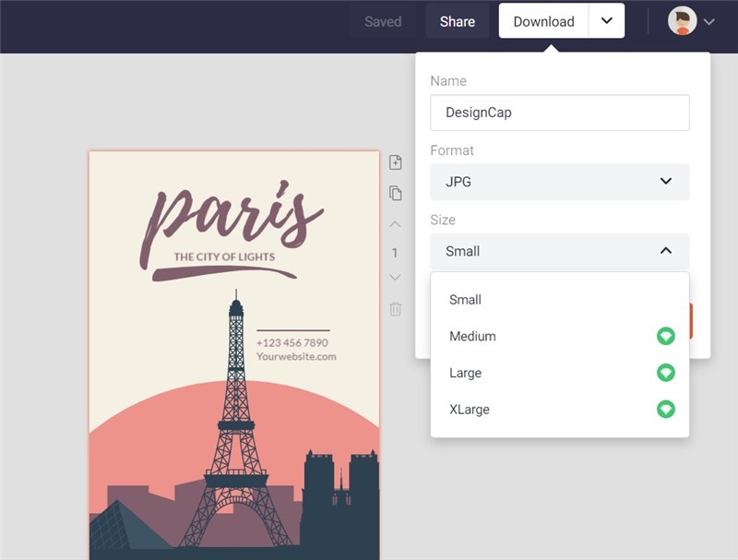The image size is (738, 560).
Task: Click the premium diamond icon beside Large
Action: tap(665, 373)
